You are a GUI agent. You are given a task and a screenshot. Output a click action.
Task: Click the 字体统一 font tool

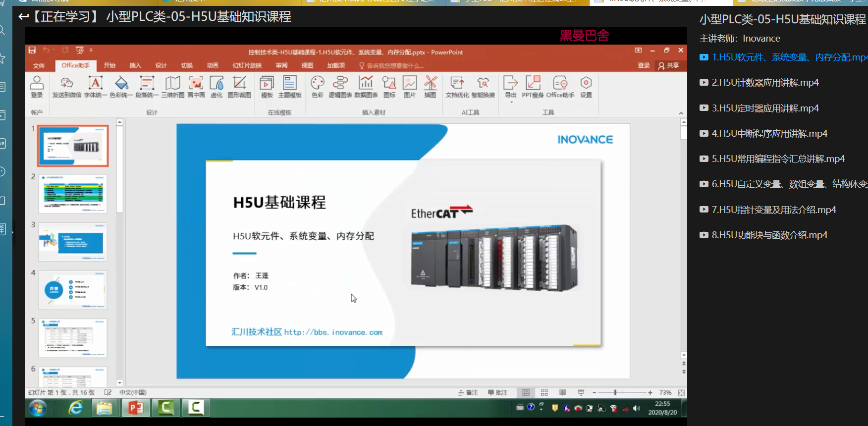point(95,87)
